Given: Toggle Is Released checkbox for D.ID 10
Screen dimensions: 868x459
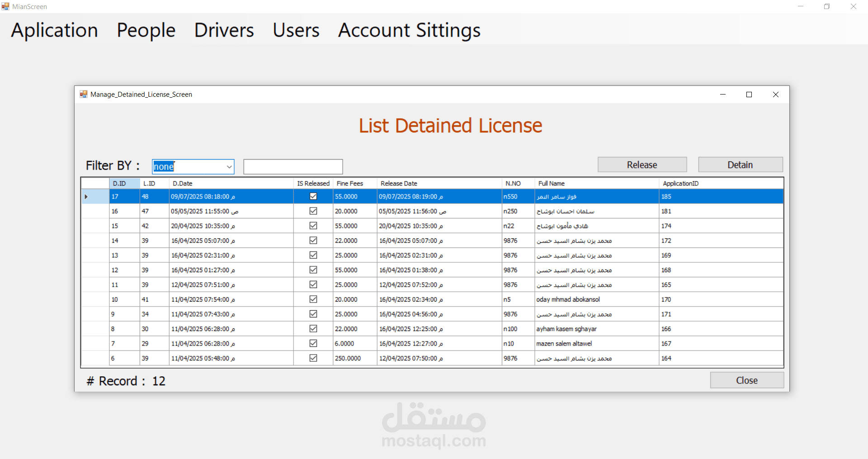Looking at the screenshot, I should (313, 299).
